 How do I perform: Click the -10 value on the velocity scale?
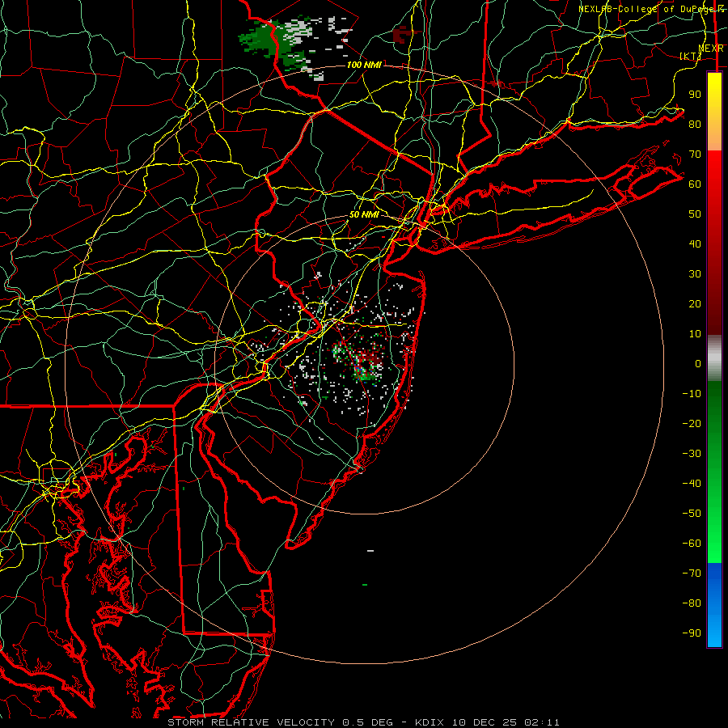click(692, 394)
